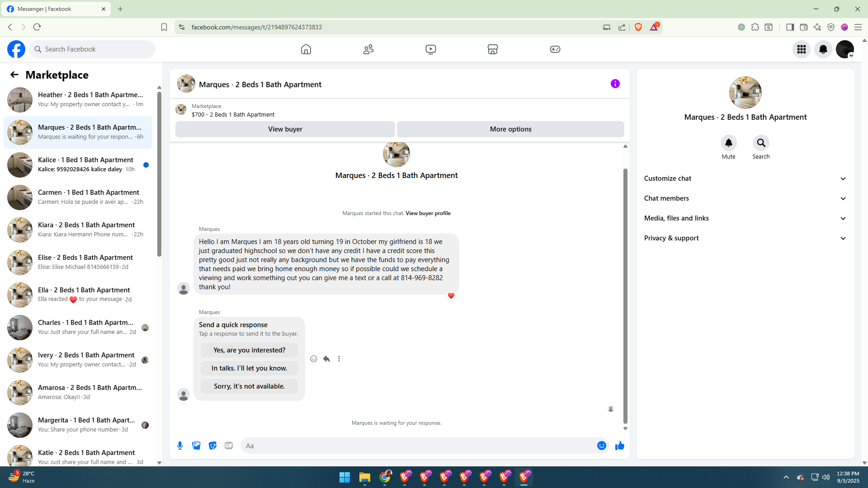Send a voice clip with microphone
This screenshot has width=868, height=488.
[x=180, y=446]
